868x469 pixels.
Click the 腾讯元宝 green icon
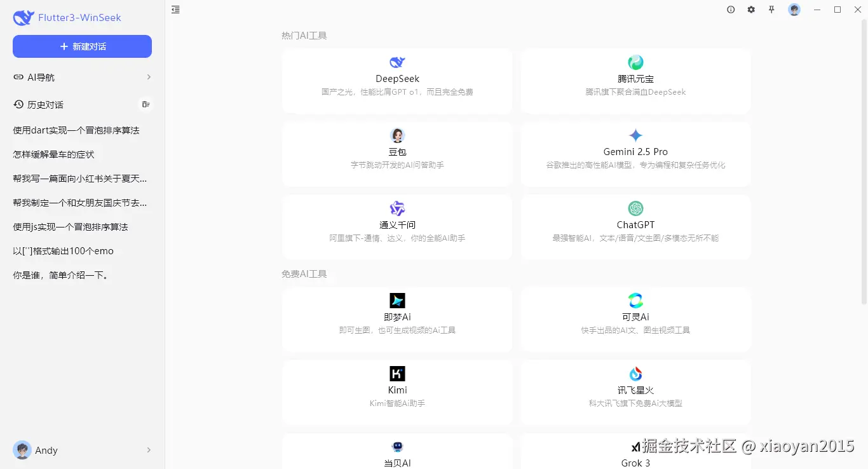635,62
